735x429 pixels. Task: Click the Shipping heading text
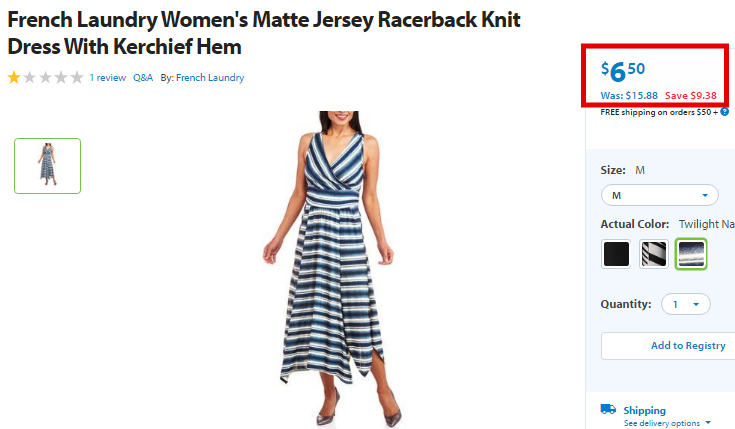click(x=645, y=410)
